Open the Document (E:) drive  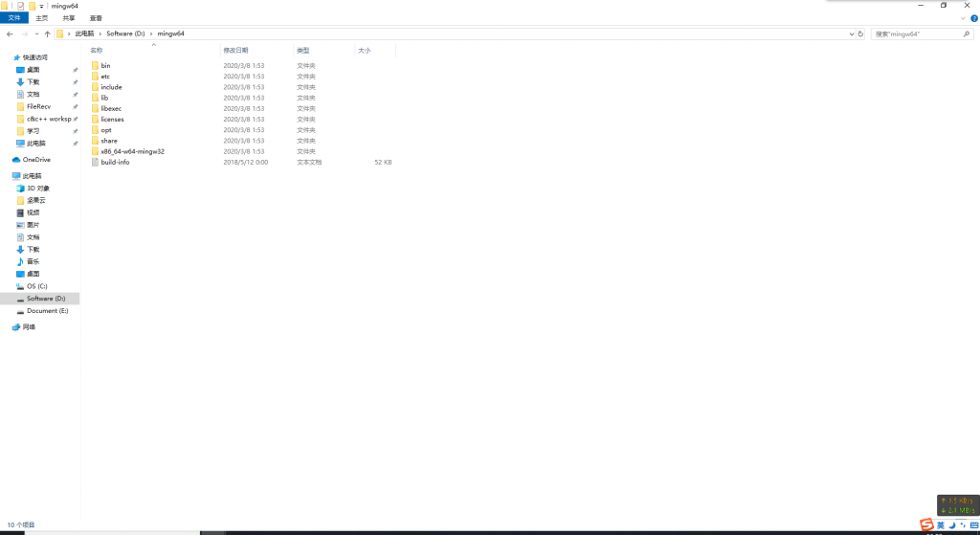point(48,311)
